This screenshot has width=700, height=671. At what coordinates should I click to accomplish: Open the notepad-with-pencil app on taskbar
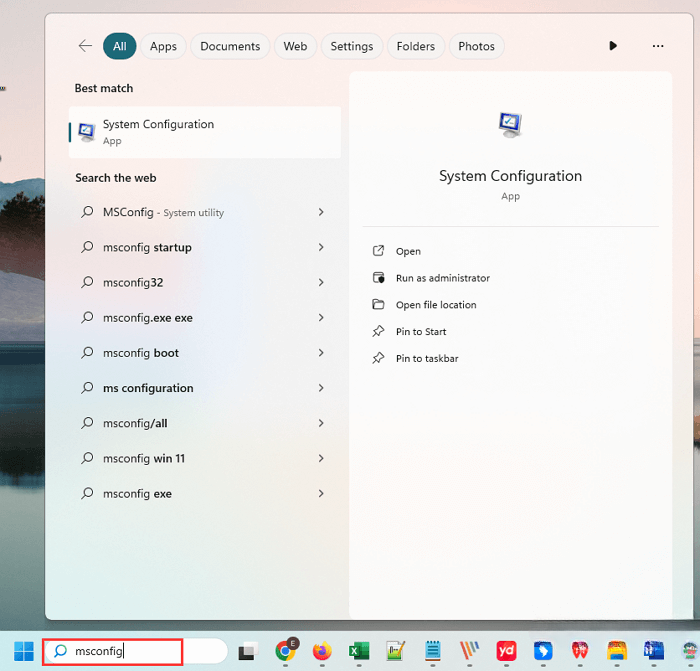coord(396,651)
